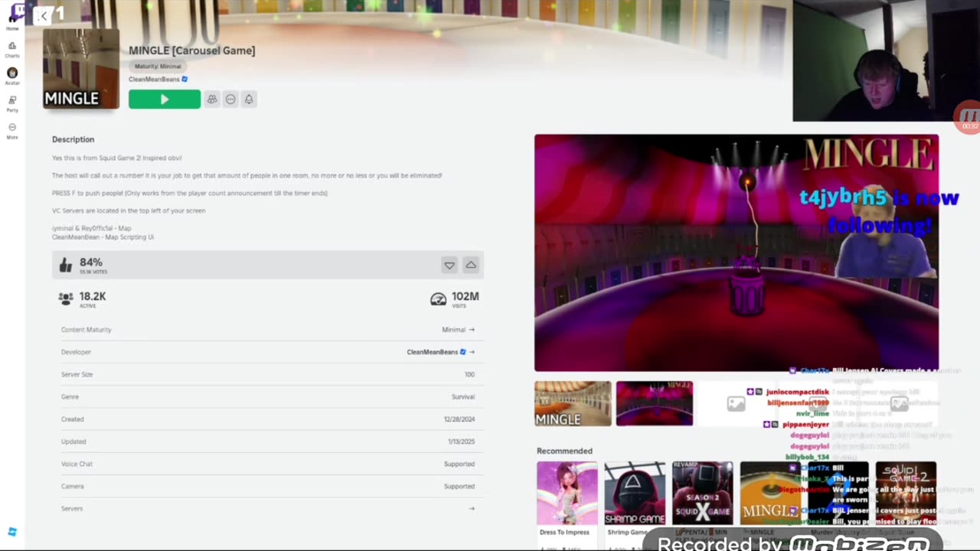Open Party in the left sidebar
980x551 pixels.
click(12, 103)
